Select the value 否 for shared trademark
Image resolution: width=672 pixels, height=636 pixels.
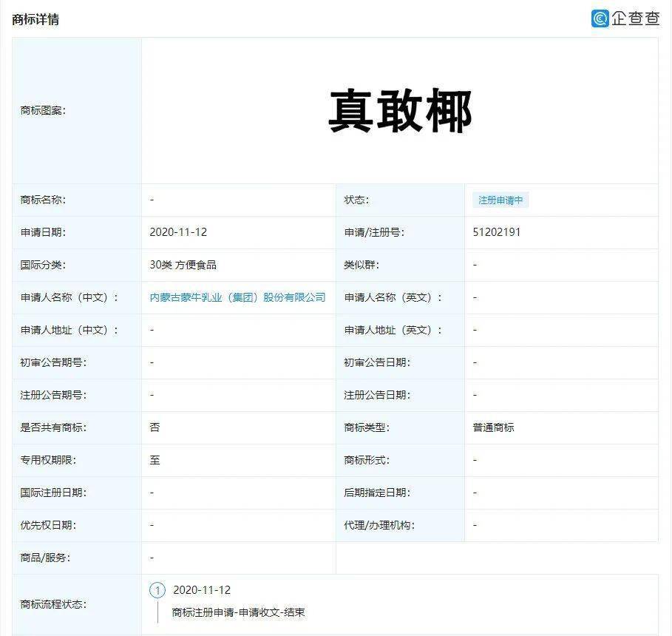pos(155,427)
